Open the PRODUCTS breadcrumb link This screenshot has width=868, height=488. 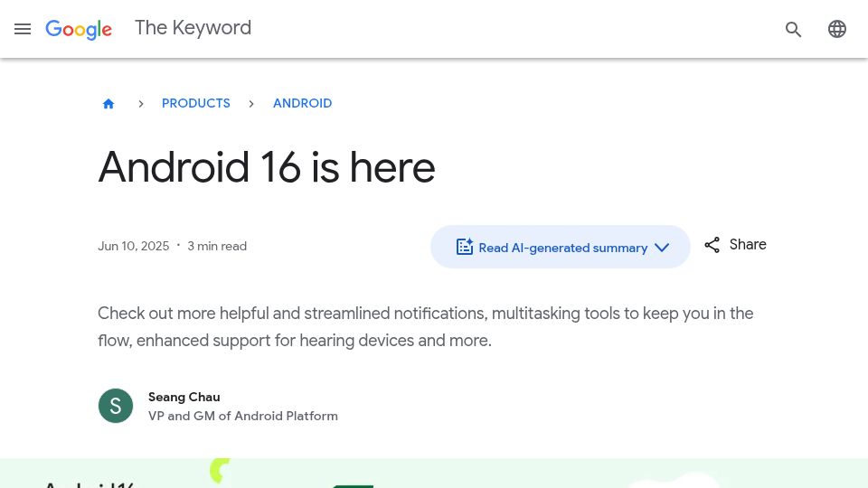pyautogui.click(x=196, y=103)
